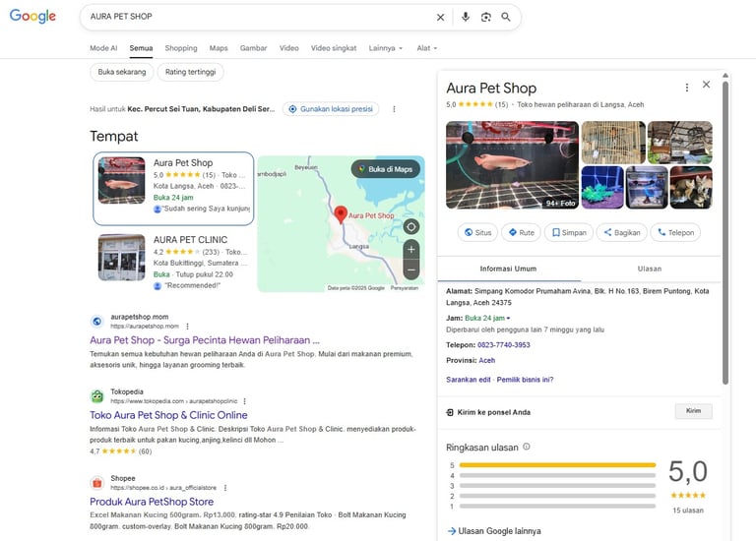This screenshot has height=541, width=756.
Task: Open three-dot menu for Tokopedia result
Action: pyautogui.click(x=244, y=400)
